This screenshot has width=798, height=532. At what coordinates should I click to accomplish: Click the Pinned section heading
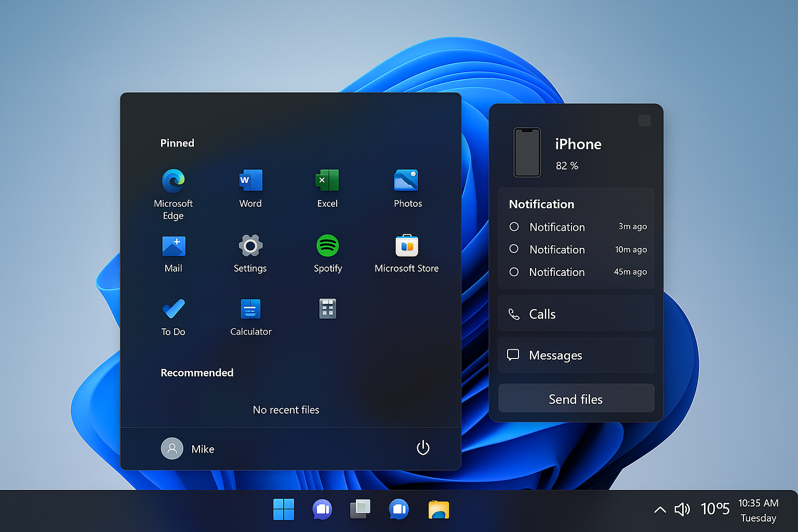coord(177,143)
